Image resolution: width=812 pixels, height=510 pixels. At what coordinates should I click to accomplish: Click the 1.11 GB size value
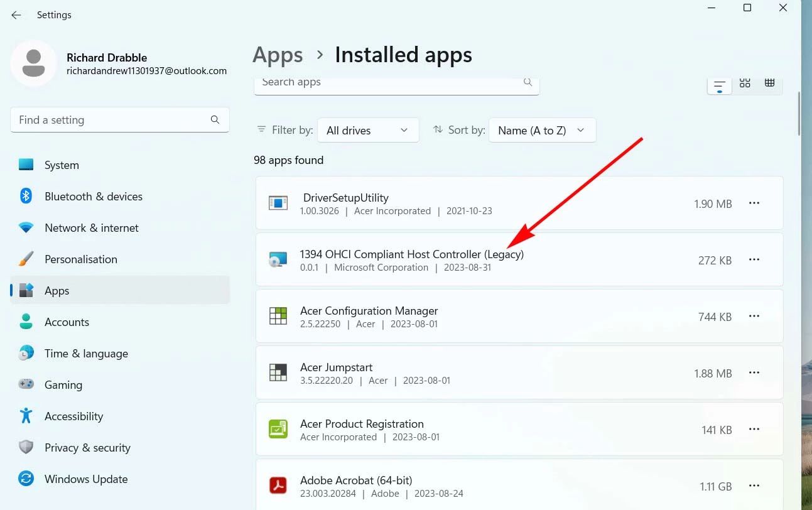click(716, 486)
